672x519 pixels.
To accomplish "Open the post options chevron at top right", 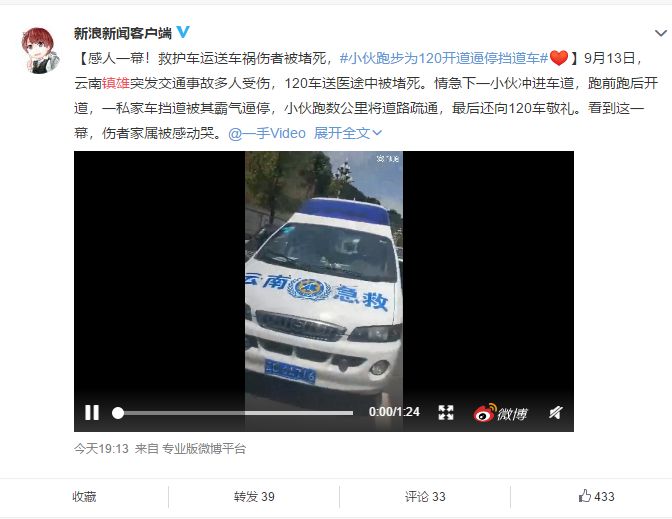I will pos(660,33).
